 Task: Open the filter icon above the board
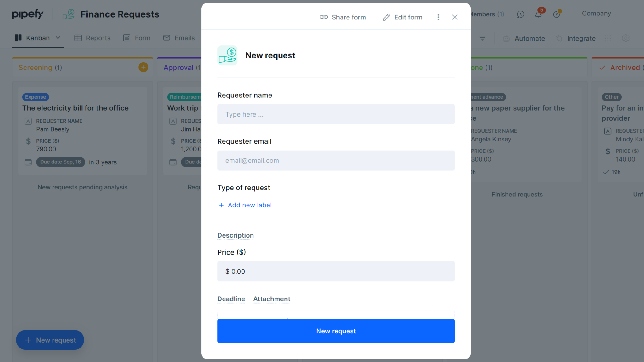point(482,38)
